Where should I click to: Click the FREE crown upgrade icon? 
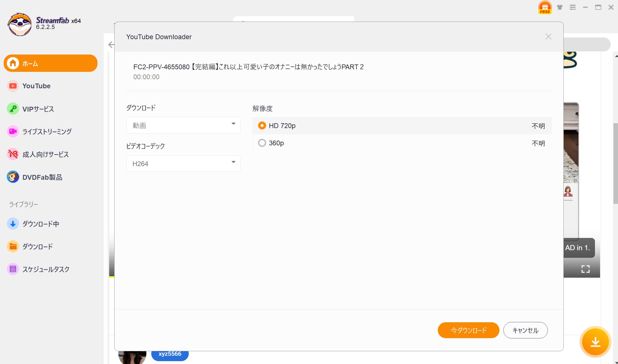[544, 7]
